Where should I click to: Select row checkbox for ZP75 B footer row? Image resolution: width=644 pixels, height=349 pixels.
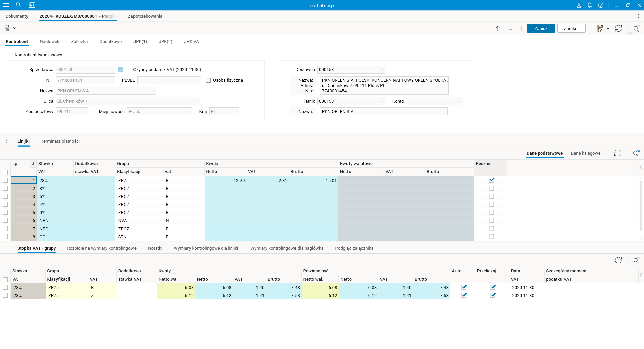[x=5, y=287]
